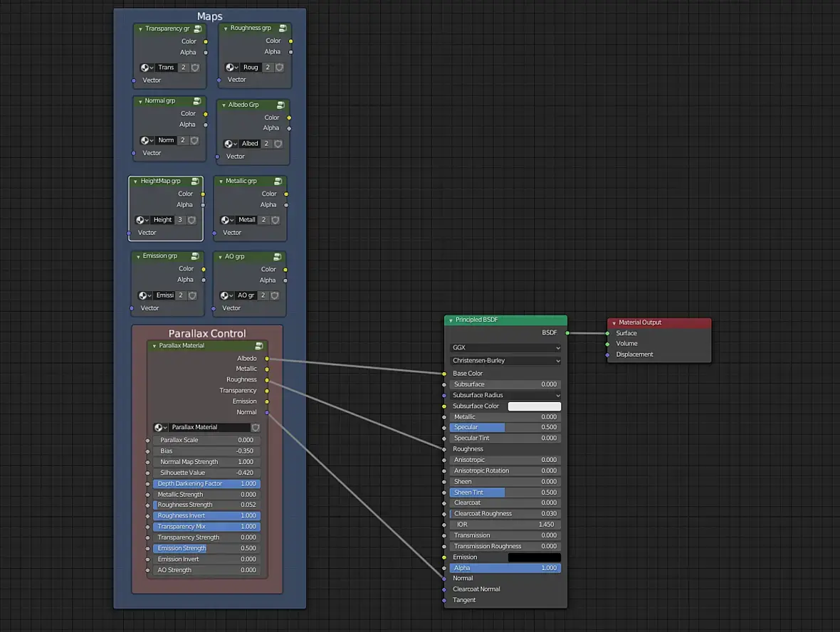Click the Transparency grp node group edit icon
Image resolution: width=840 pixels, height=632 pixels.
pyautogui.click(x=198, y=29)
